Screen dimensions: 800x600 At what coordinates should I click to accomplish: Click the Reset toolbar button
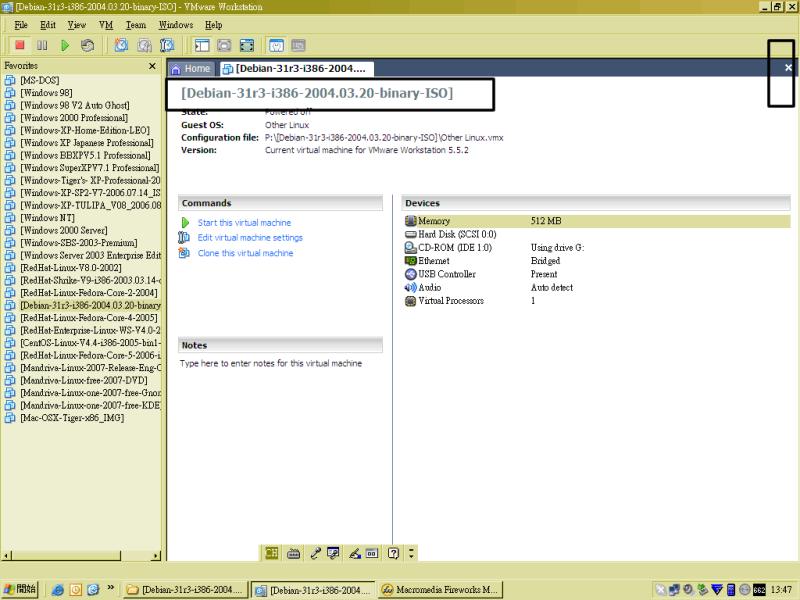click(x=87, y=45)
